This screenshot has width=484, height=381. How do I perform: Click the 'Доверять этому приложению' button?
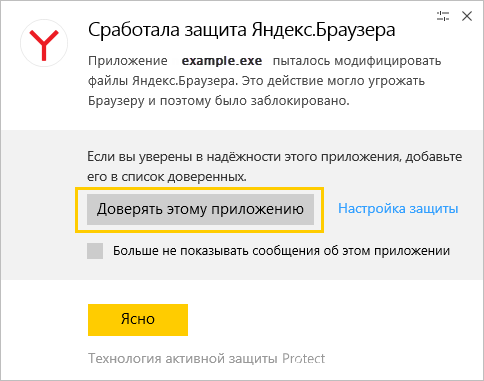(x=200, y=209)
